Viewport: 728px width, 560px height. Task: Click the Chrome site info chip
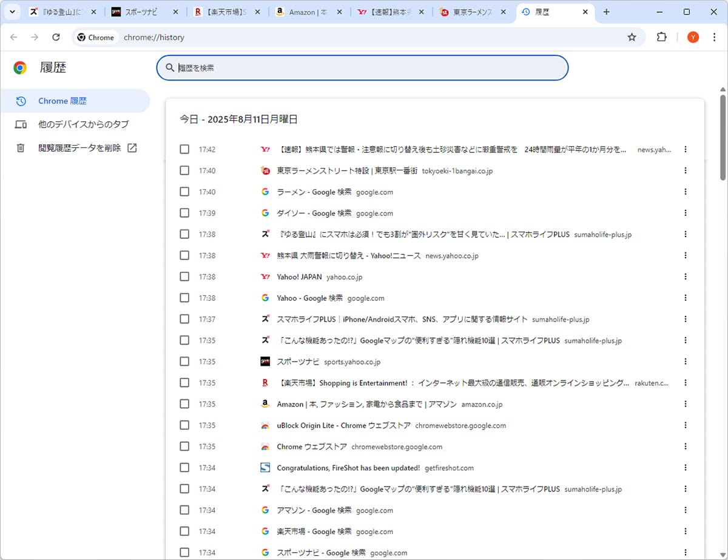coord(96,37)
